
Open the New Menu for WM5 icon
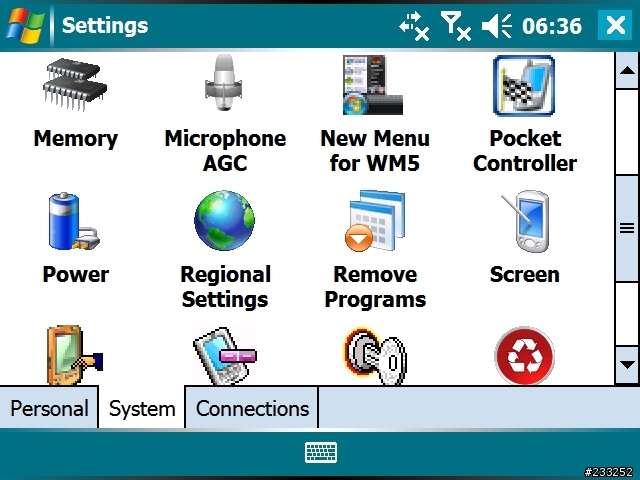[373, 85]
